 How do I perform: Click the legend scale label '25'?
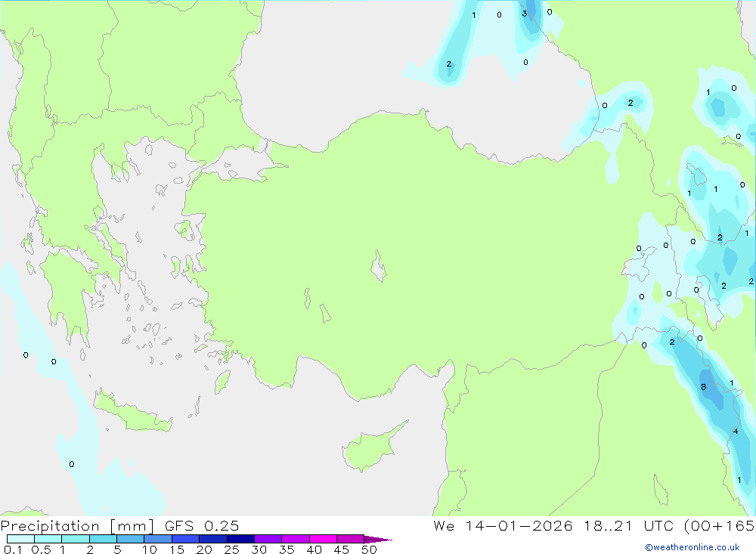pos(232,549)
